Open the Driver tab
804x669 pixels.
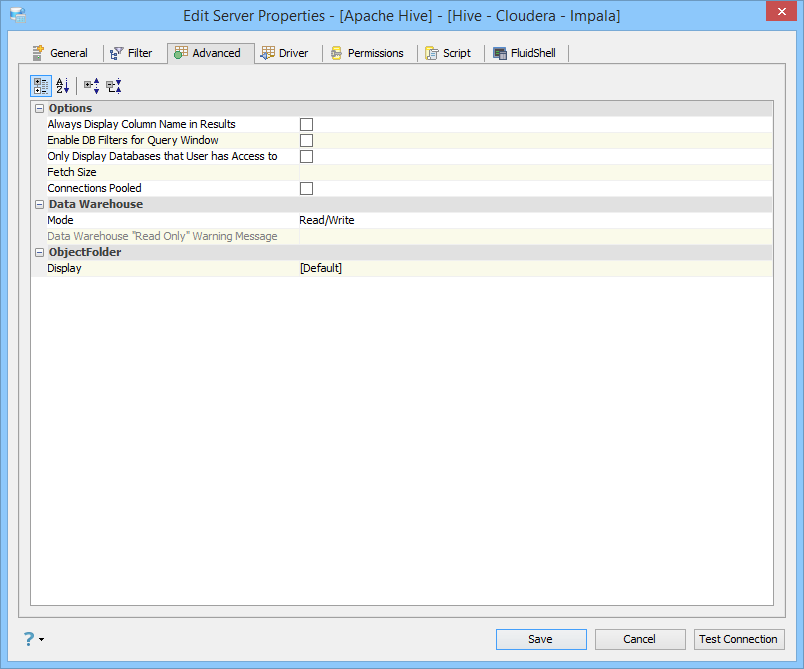(285, 53)
